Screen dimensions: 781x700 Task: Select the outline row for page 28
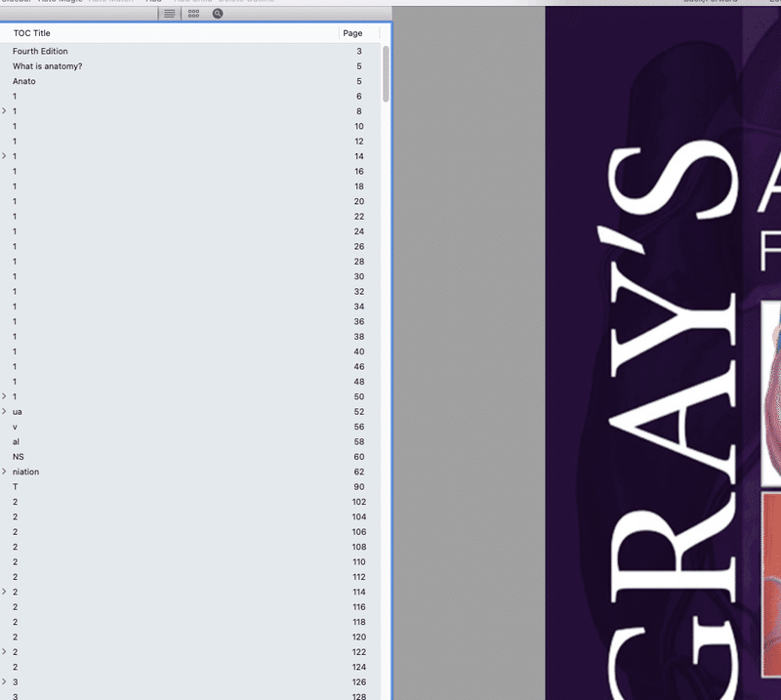[x=190, y=261]
